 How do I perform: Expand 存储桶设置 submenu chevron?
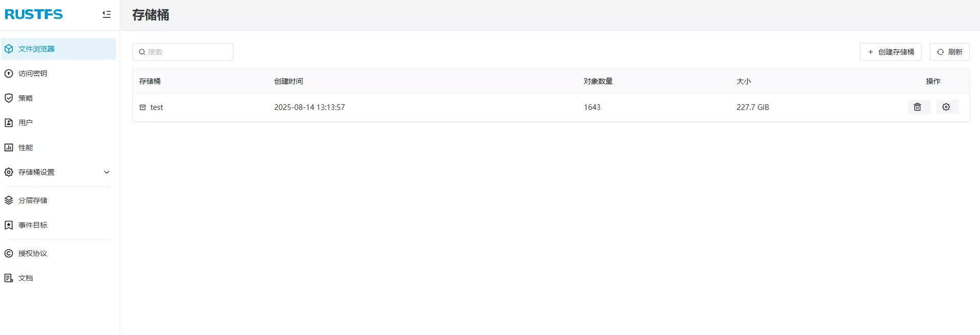[107, 172]
